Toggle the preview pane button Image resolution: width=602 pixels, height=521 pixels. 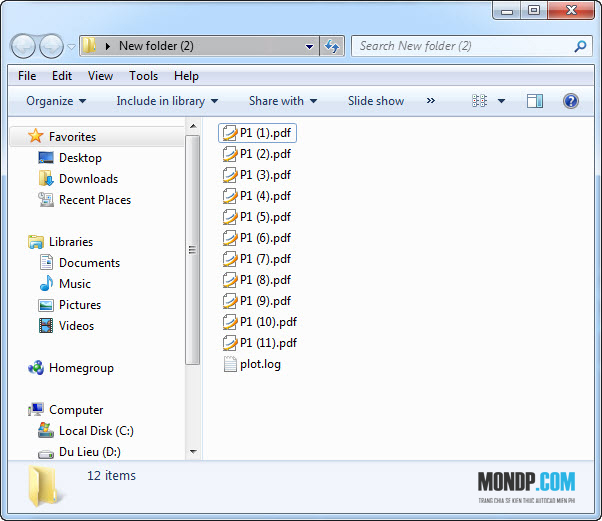click(x=535, y=101)
